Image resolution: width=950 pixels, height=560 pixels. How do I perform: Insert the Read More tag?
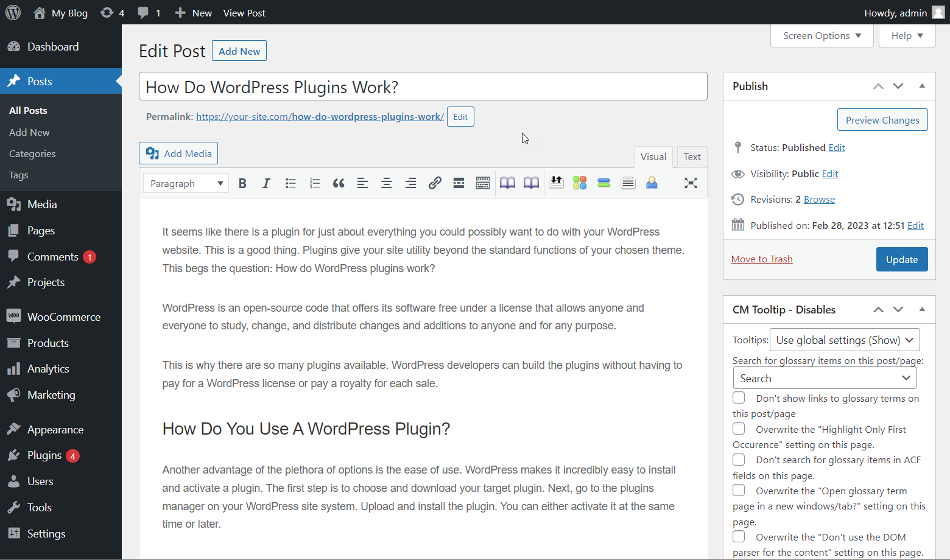459,183
